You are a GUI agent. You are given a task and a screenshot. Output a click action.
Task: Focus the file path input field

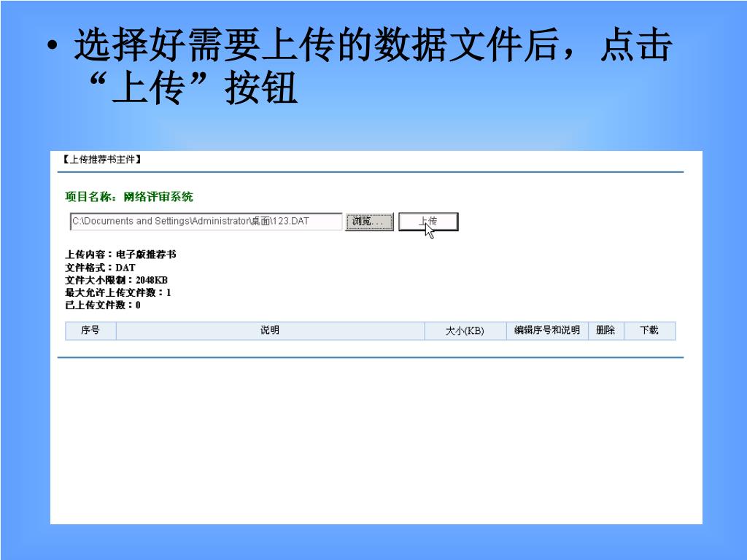(x=206, y=222)
